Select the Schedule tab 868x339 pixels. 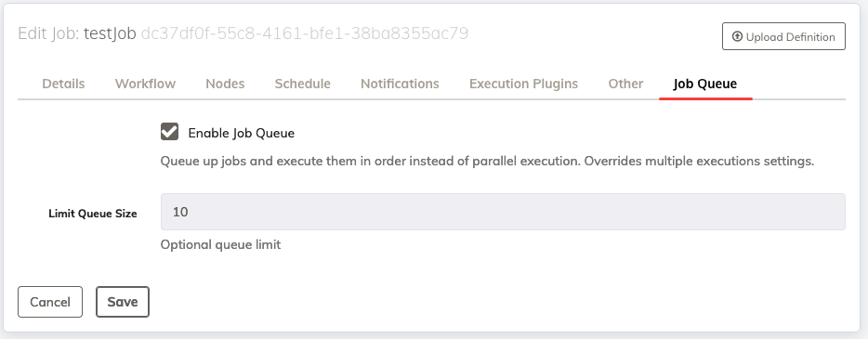point(302,84)
